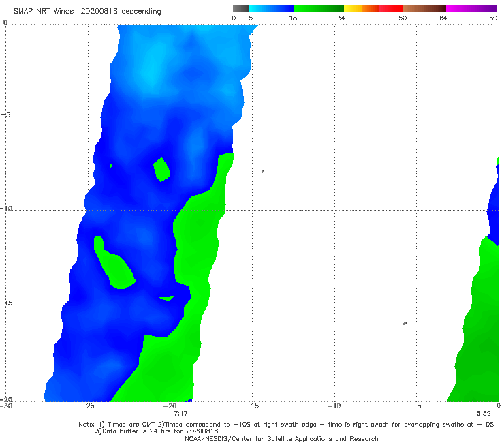Click the "-10" longitude label on bottom axis

pyautogui.click(x=334, y=406)
